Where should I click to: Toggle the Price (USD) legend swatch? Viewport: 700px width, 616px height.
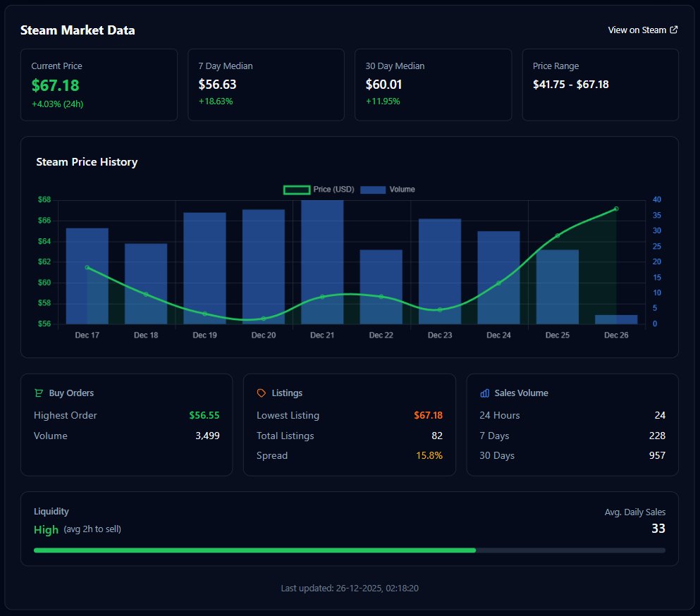pyautogui.click(x=297, y=190)
